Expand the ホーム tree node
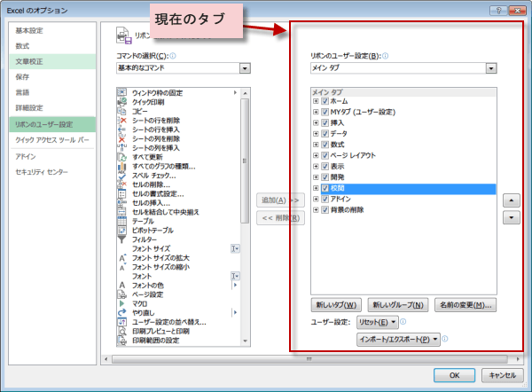The image size is (532, 392). pos(316,101)
